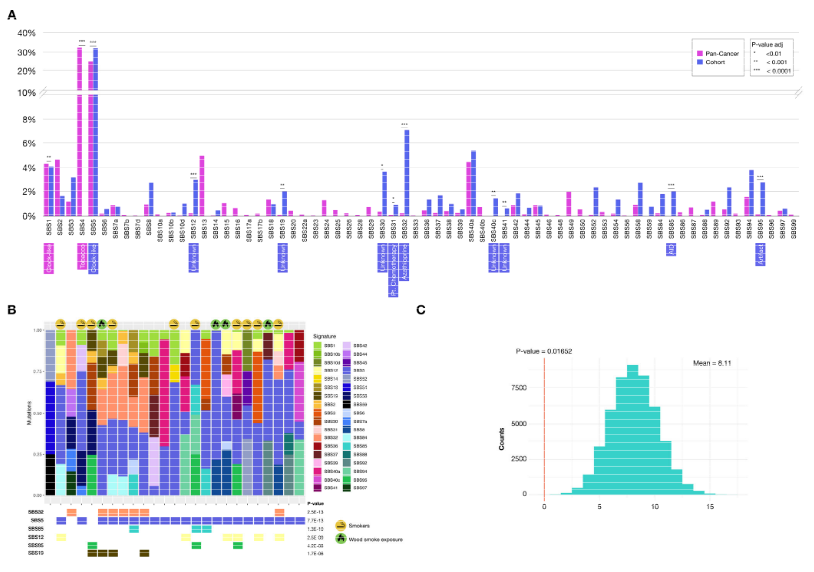This screenshot has width=814, height=572.
Task: Click the SBS40a x-axis label in panel A
Action: coord(471,229)
